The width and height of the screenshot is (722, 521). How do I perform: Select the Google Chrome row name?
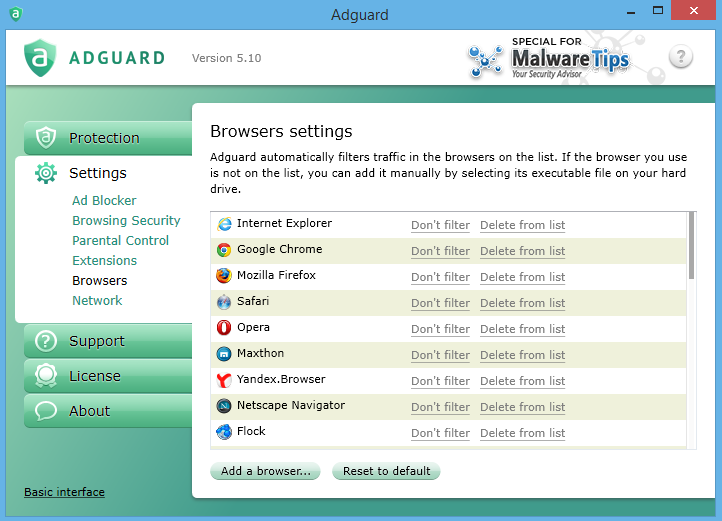pyautogui.click(x=279, y=249)
